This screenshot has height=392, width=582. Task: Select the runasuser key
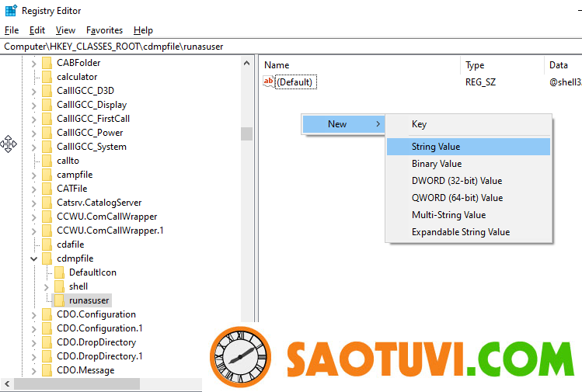89,300
